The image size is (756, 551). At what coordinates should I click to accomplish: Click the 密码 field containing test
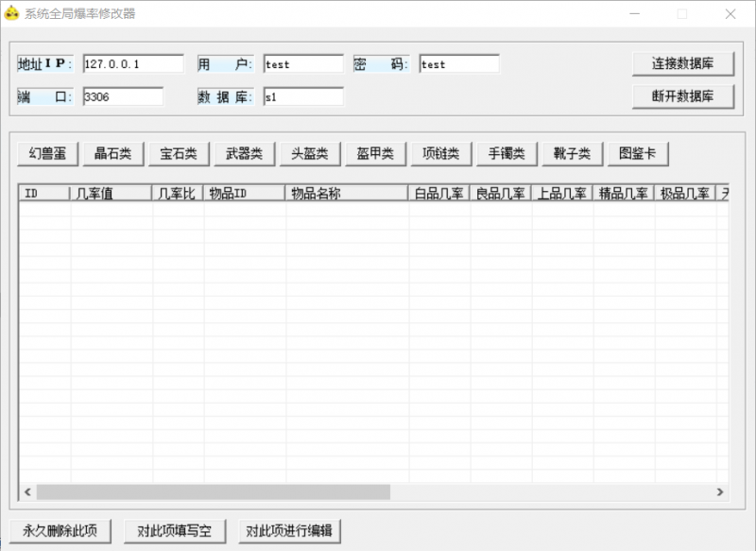458,63
